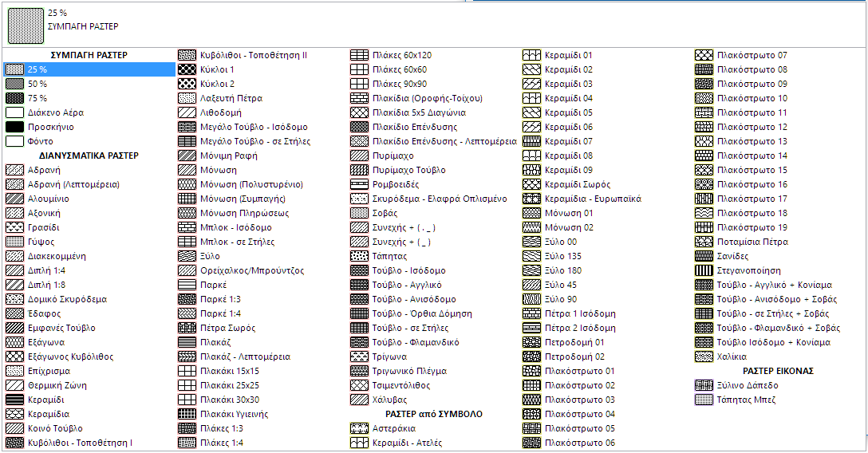Image resolution: width=868 pixels, height=453 pixels.
Task: Select the Πλακόστρωτο 16 pattern icon
Action: point(704,185)
